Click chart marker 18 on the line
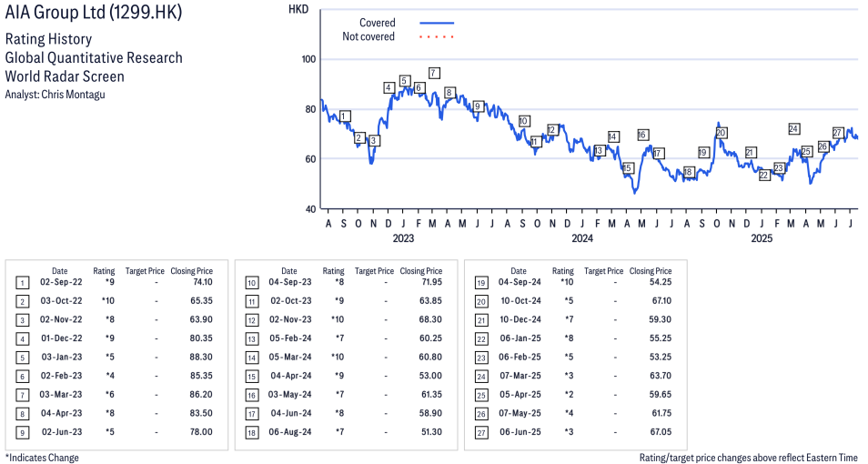868x464 pixels. click(x=688, y=172)
